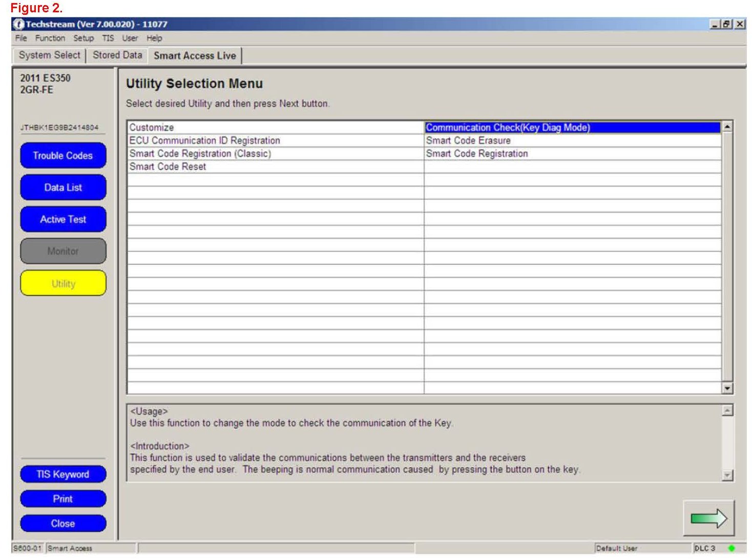Viewport: 752px width, 560px height.
Task: Print the current screen
Action: pos(63,499)
